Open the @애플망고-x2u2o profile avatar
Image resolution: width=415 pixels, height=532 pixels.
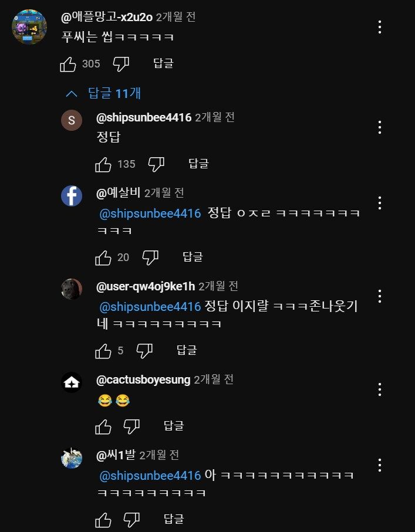point(29,27)
